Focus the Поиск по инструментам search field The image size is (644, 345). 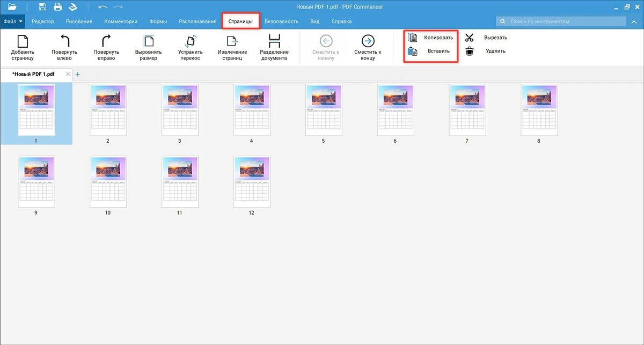tap(563, 21)
